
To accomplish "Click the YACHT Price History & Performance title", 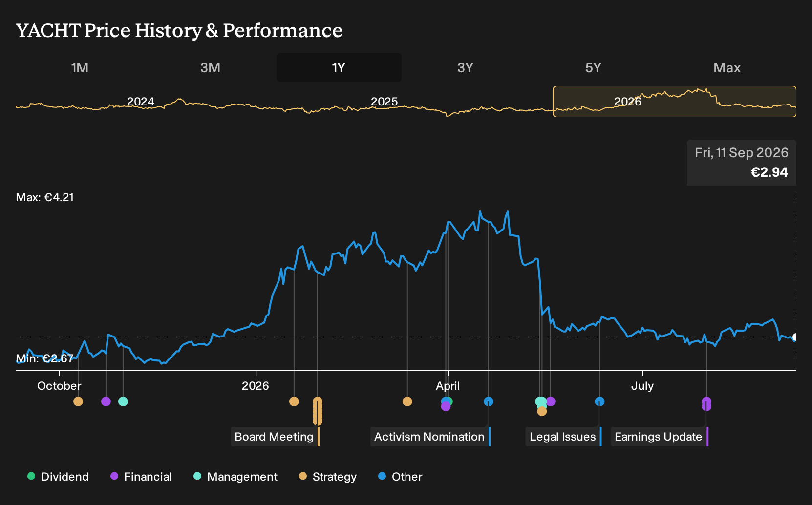I will point(179,30).
